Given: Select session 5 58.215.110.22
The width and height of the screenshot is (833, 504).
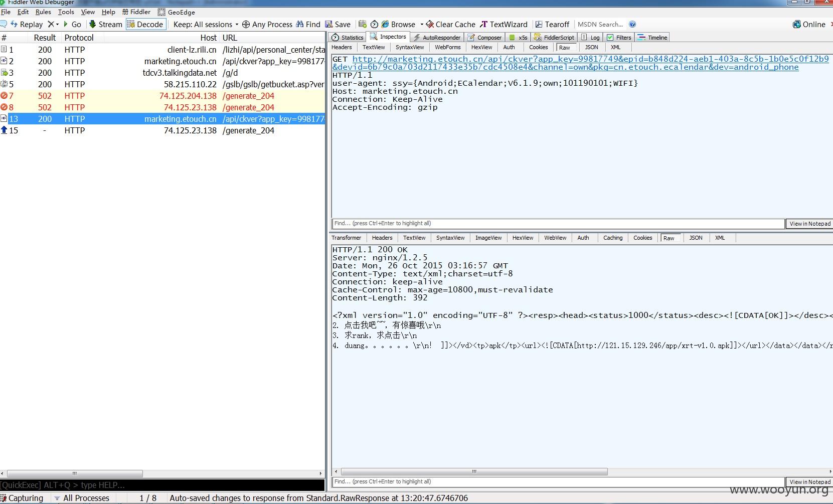Looking at the screenshot, I should (162, 84).
